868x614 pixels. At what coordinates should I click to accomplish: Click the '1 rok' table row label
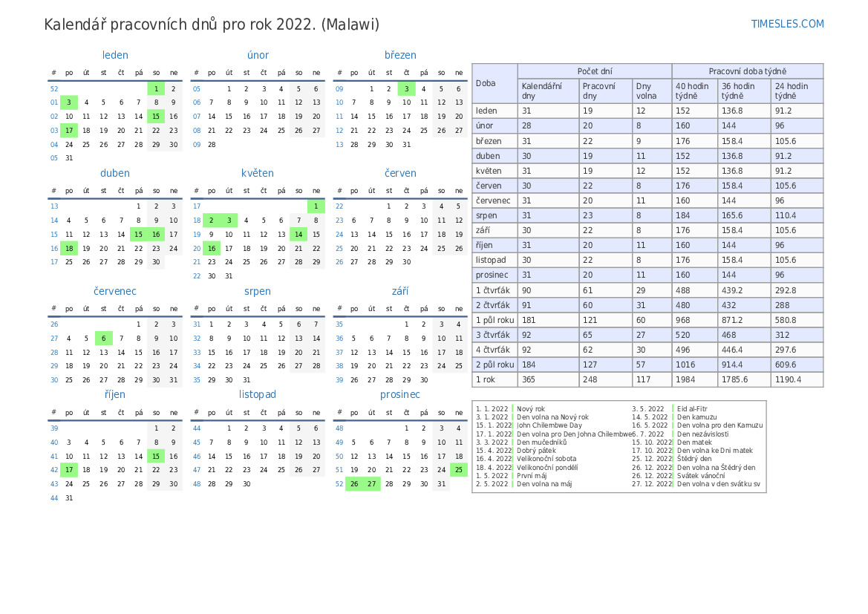pos(488,379)
